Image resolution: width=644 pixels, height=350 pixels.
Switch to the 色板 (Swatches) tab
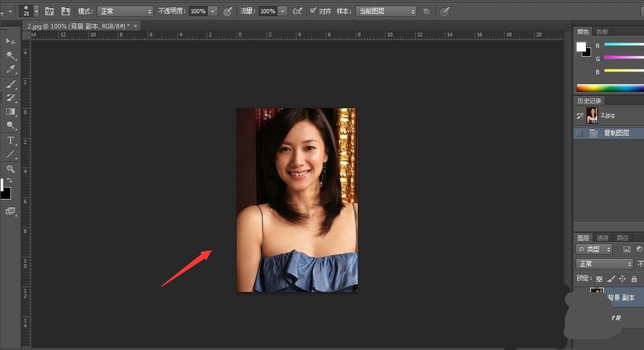602,32
